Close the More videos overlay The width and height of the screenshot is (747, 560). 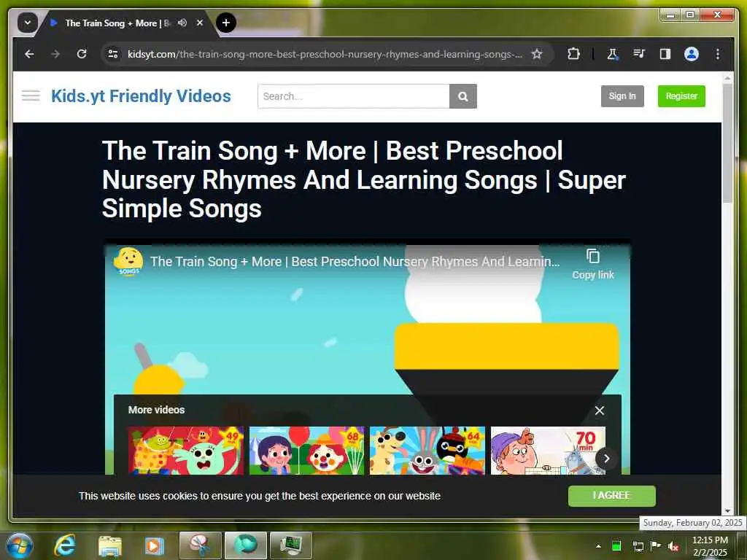coord(600,411)
